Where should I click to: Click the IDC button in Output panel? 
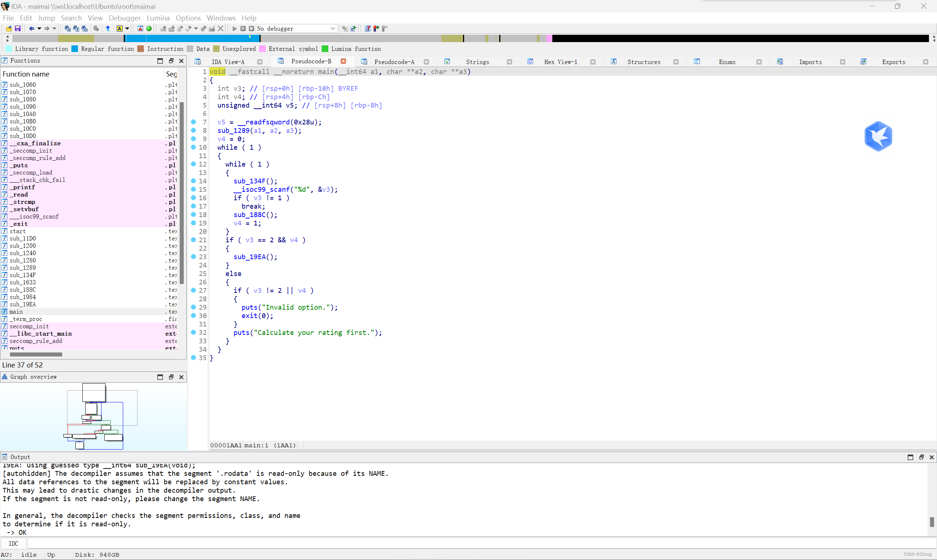(x=14, y=544)
